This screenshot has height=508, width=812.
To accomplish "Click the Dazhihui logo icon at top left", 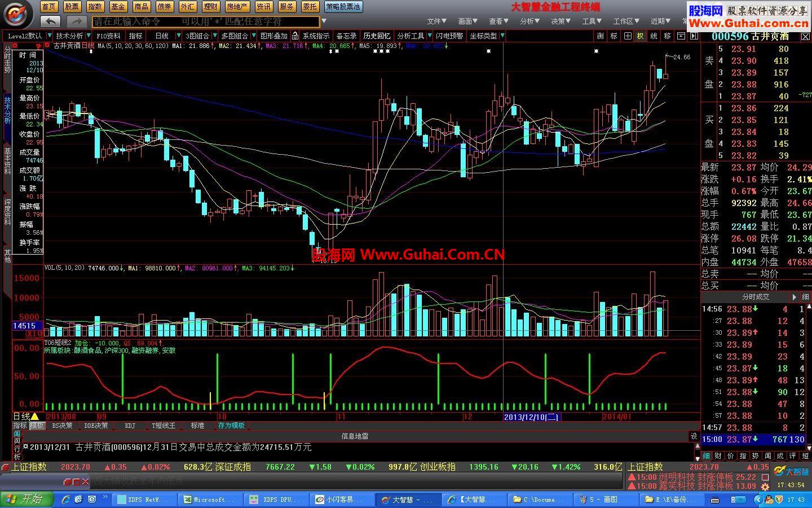I will coord(18,14).
